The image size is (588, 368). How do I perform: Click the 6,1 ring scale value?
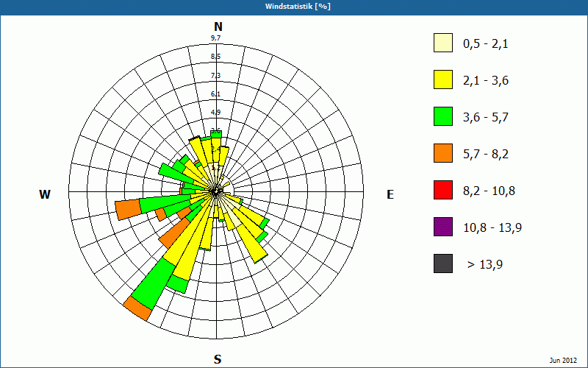coord(215,94)
